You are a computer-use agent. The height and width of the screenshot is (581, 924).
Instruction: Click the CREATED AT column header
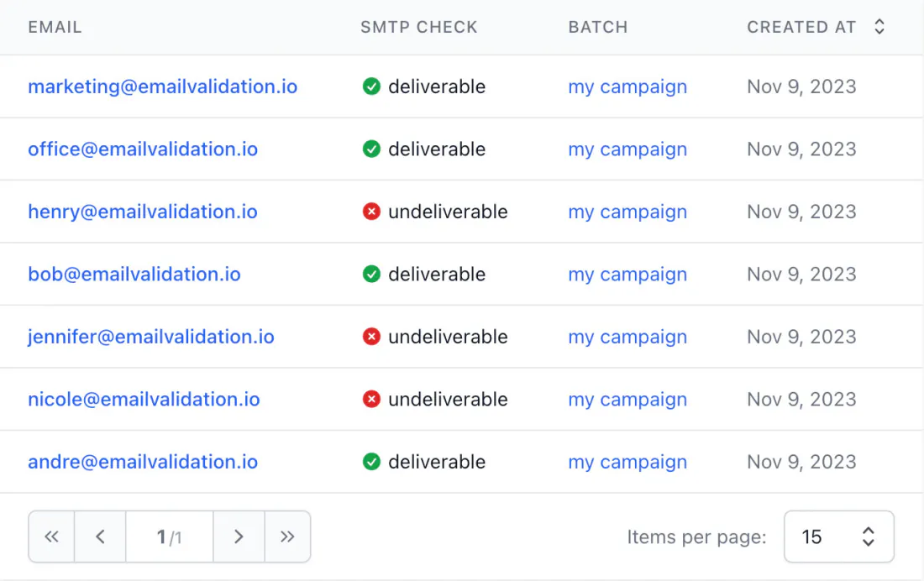point(801,27)
